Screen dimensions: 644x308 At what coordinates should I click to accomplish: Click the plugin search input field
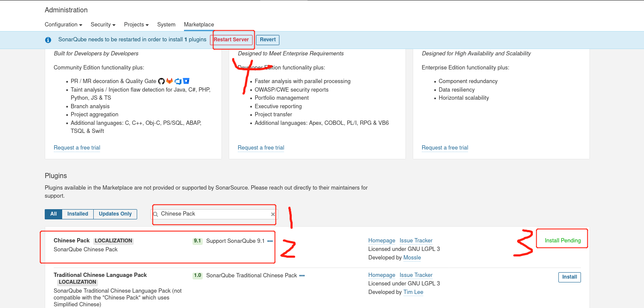point(215,214)
